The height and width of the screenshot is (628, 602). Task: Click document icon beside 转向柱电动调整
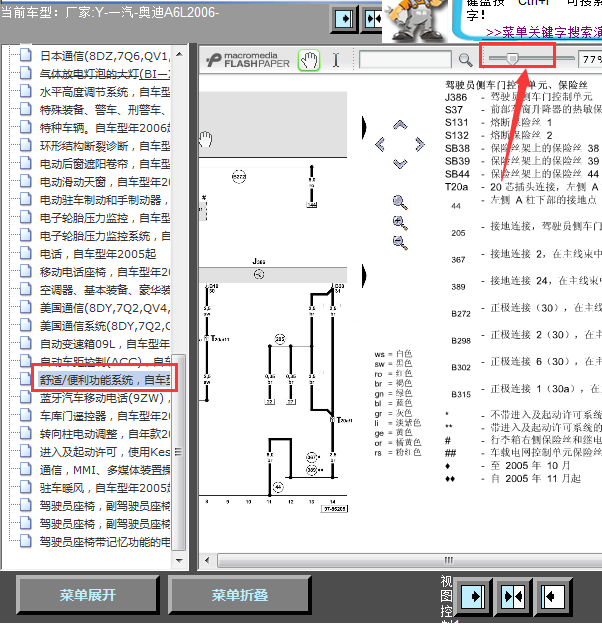pos(26,433)
